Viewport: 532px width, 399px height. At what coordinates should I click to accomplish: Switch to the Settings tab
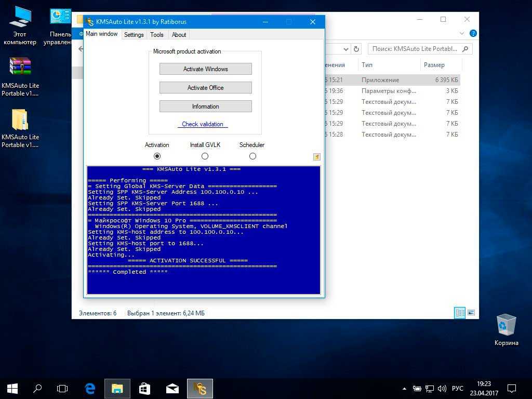coord(134,35)
